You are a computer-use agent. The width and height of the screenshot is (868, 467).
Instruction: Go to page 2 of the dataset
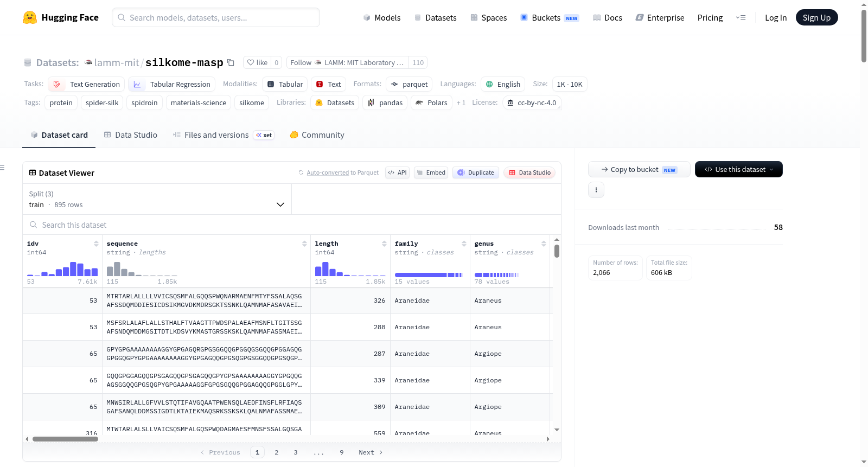tap(277, 452)
